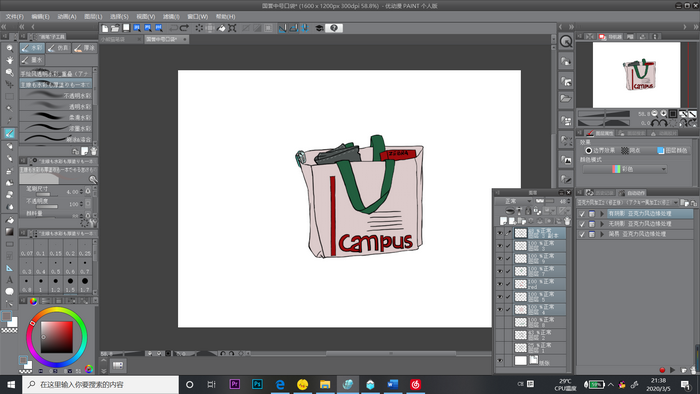
Task: Open the 彩色 expression color dropdown
Action: coord(625,169)
